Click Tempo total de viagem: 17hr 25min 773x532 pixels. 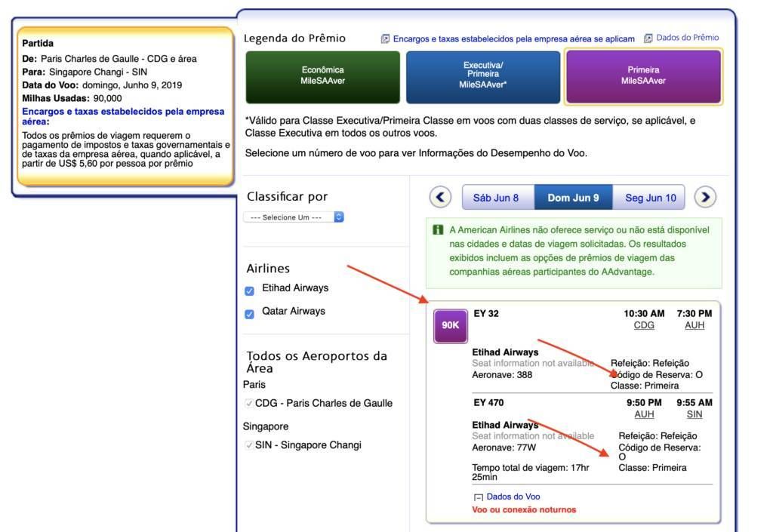[531, 472]
